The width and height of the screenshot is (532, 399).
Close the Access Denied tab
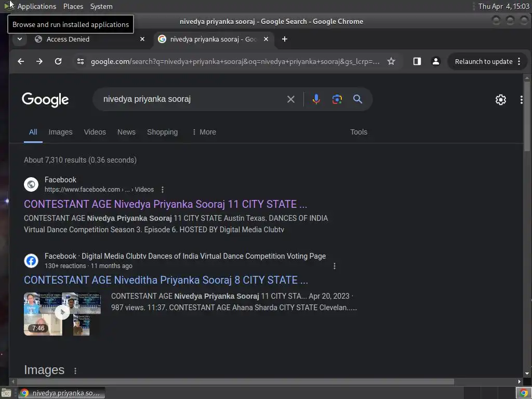[x=142, y=39]
